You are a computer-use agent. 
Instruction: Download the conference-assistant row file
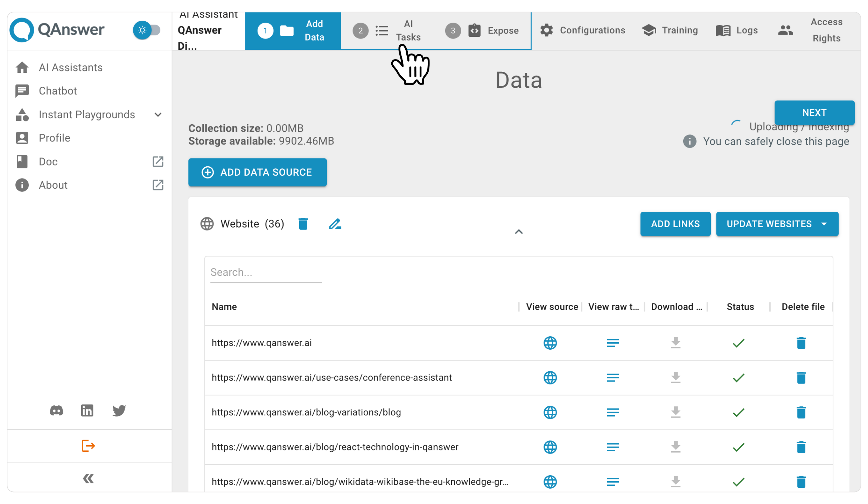click(x=675, y=377)
